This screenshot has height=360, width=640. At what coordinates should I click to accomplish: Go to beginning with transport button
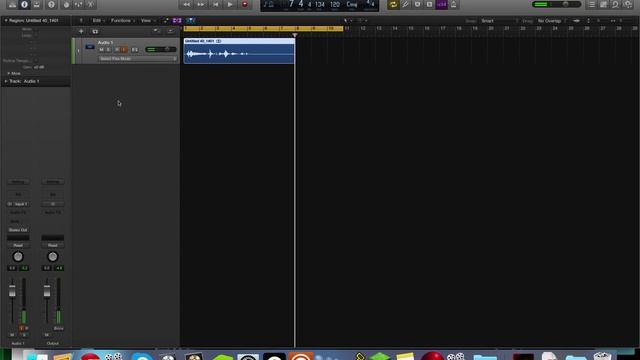(x=216, y=4)
